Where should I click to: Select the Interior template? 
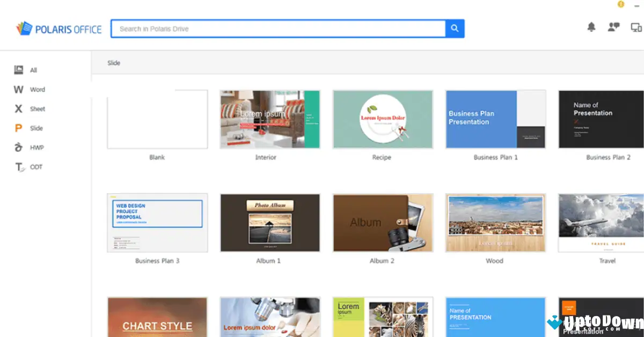(269, 119)
